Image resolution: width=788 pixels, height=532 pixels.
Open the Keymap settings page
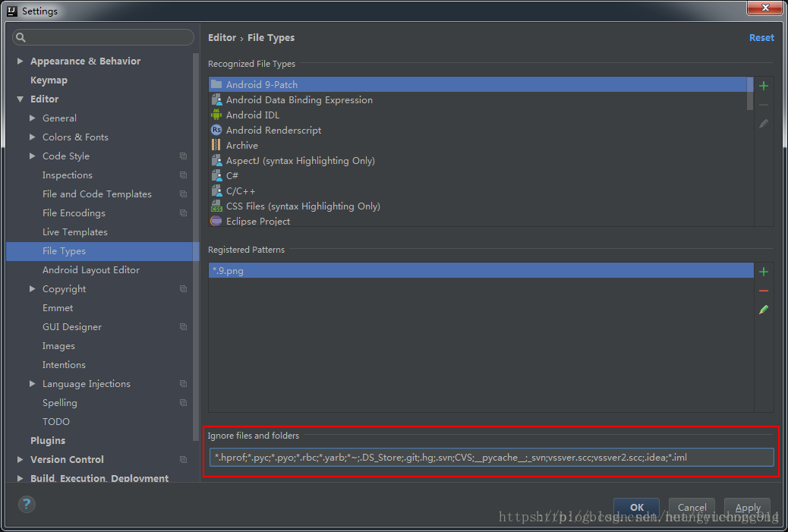[49, 80]
